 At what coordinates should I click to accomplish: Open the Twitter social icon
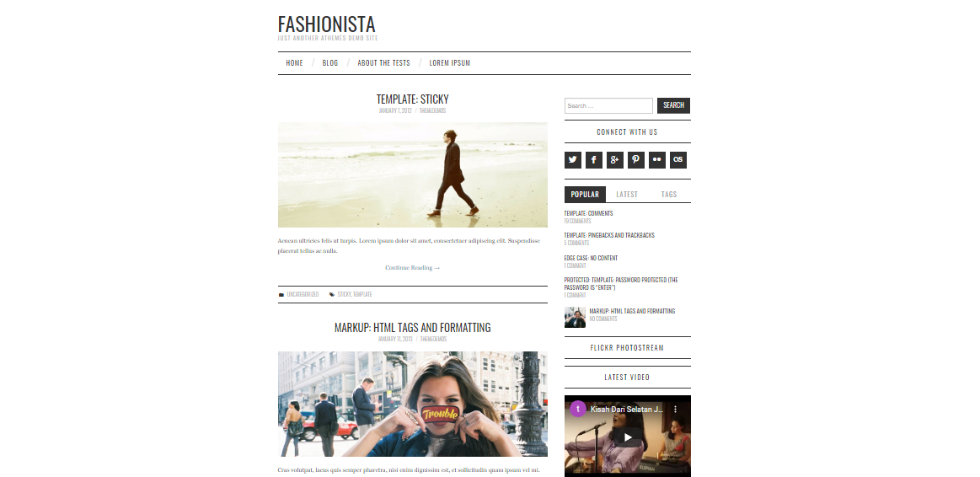coord(572,160)
